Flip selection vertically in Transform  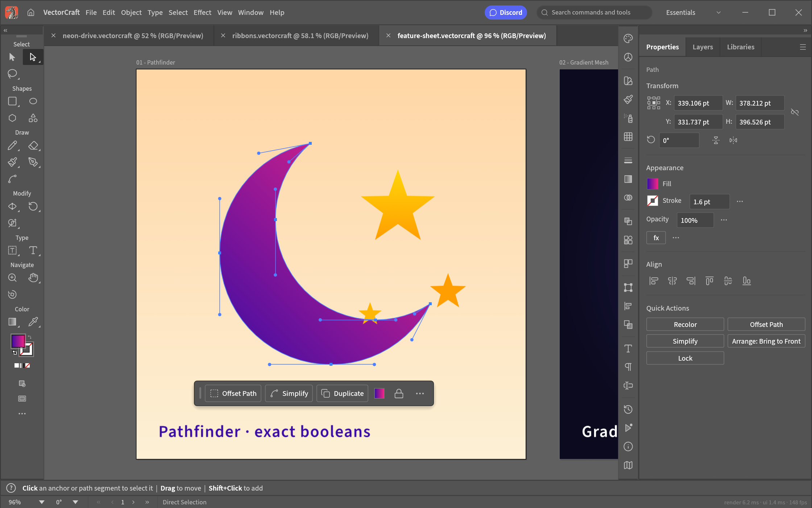pyautogui.click(x=716, y=140)
